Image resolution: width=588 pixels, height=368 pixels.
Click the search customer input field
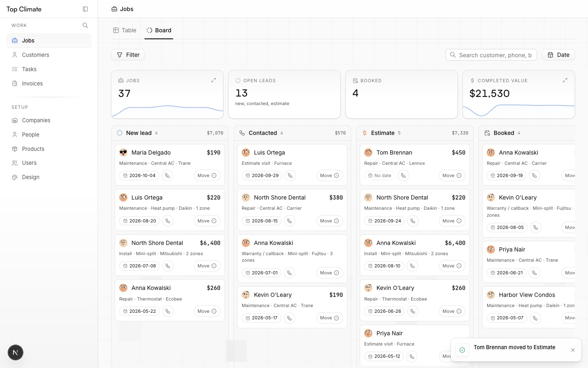point(491,55)
